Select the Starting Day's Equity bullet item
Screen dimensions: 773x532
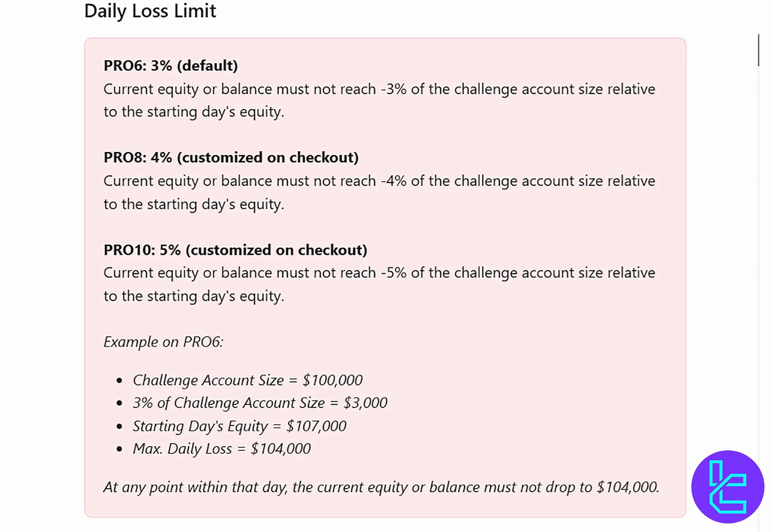pos(239,426)
